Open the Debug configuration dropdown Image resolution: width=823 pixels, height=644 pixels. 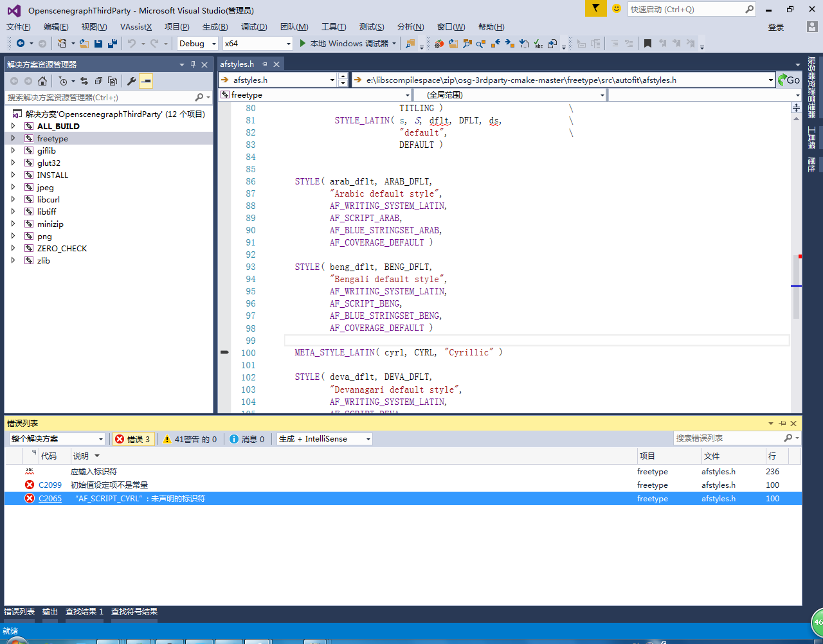[x=214, y=44]
